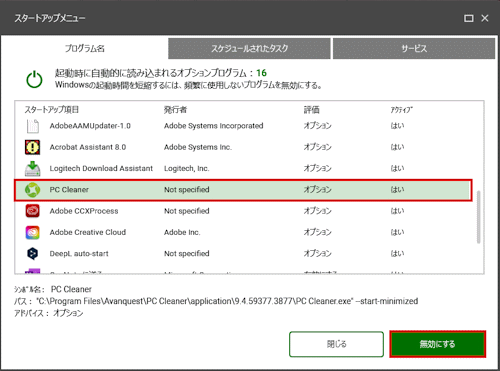Screen dimensions: 500x371
Task: Click オプション rating in DeepL auto-start row
Action: pos(317,254)
